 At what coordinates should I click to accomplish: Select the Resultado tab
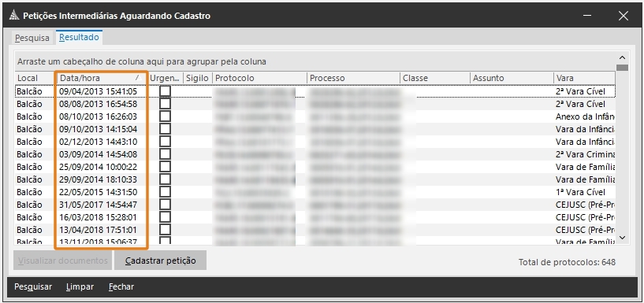(x=79, y=37)
